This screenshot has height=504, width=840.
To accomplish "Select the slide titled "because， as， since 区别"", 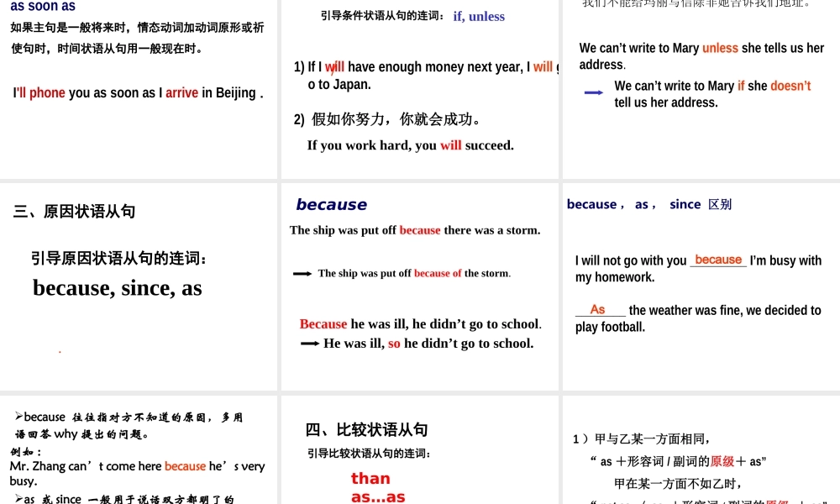I will [701, 286].
